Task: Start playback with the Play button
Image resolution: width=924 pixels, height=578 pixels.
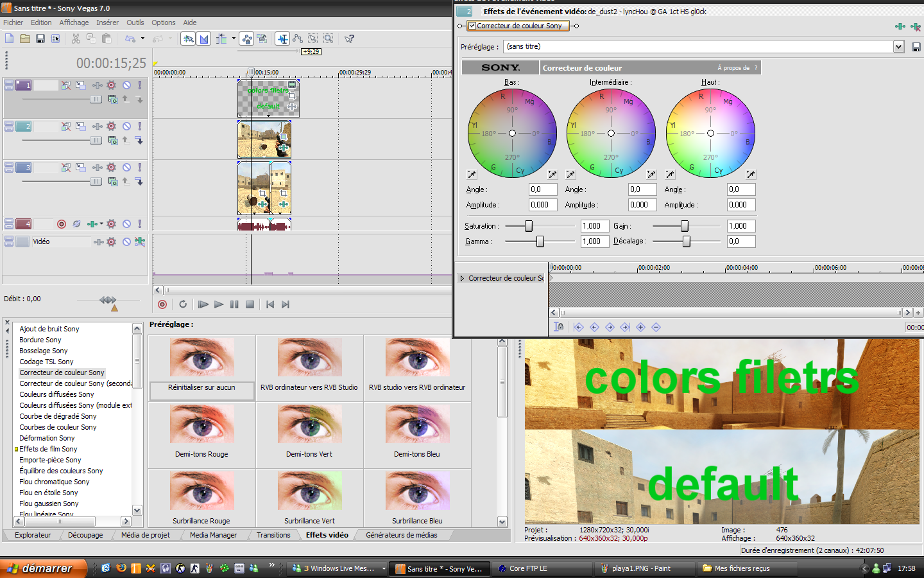Action: pyautogui.click(x=219, y=304)
